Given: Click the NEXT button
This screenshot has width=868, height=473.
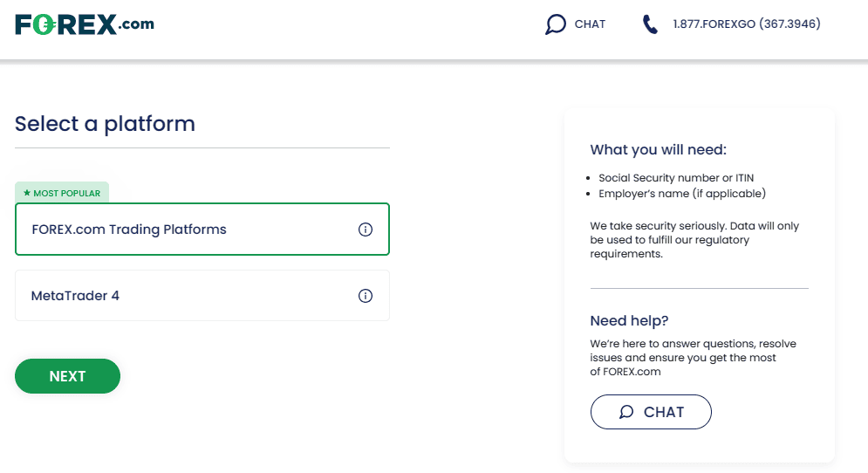Looking at the screenshot, I should 67,376.
